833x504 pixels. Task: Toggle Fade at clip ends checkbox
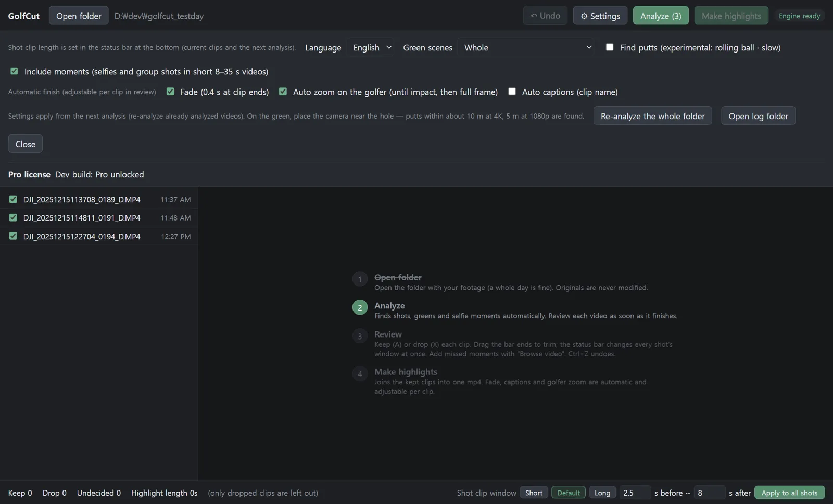point(170,91)
